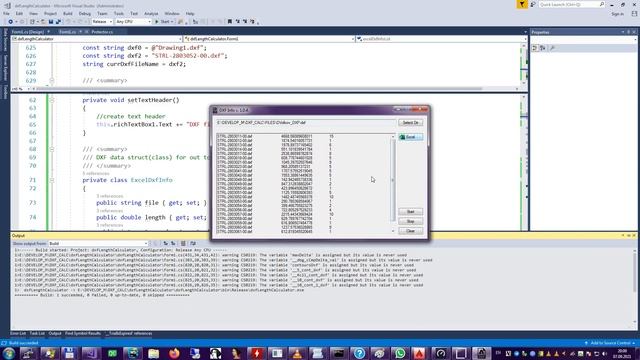Collapse the ExcelDxfInfo class at line 71
The height and width of the screenshot is (360, 640).
point(52,180)
